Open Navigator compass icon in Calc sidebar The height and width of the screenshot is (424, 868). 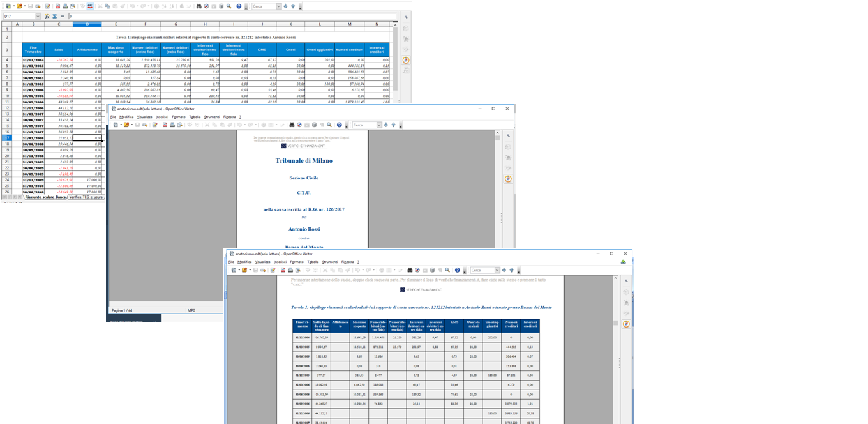pyautogui.click(x=406, y=60)
